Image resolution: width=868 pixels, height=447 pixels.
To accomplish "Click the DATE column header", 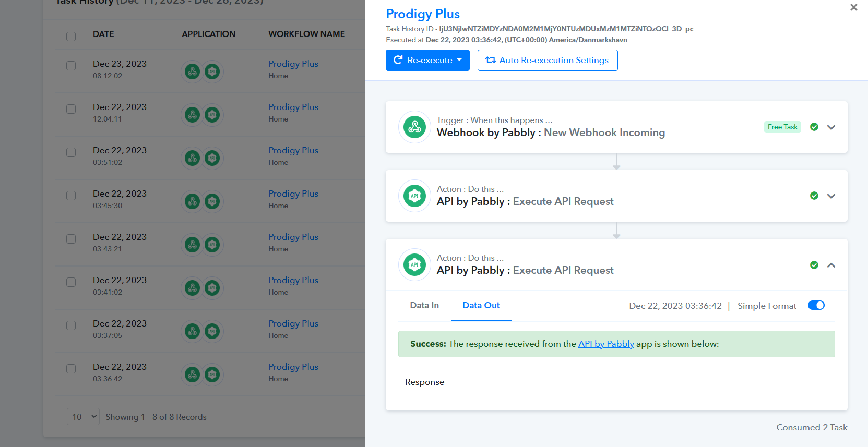I will click(x=103, y=34).
